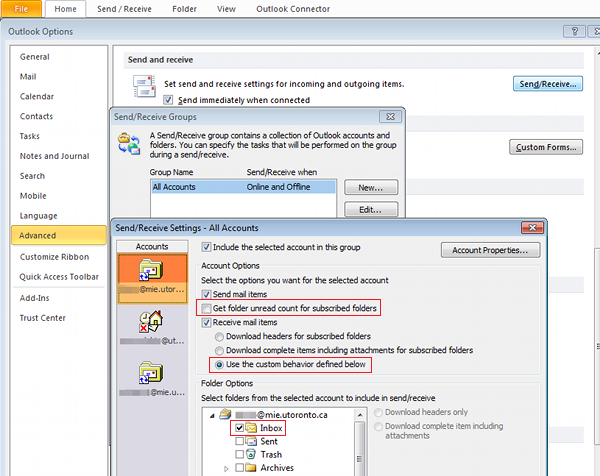Click the Edit... button in Send/Receive Groups
Image resolution: width=600 pixels, height=476 pixels.
point(371,210)
